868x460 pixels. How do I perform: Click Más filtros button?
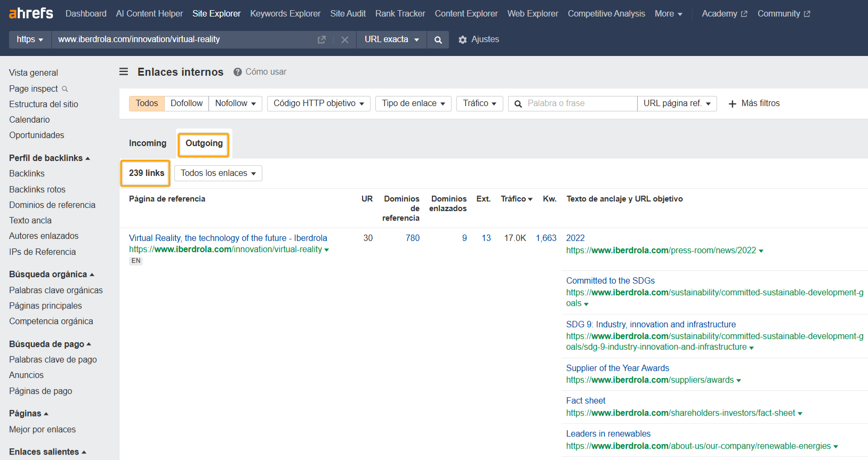(754, 103)
